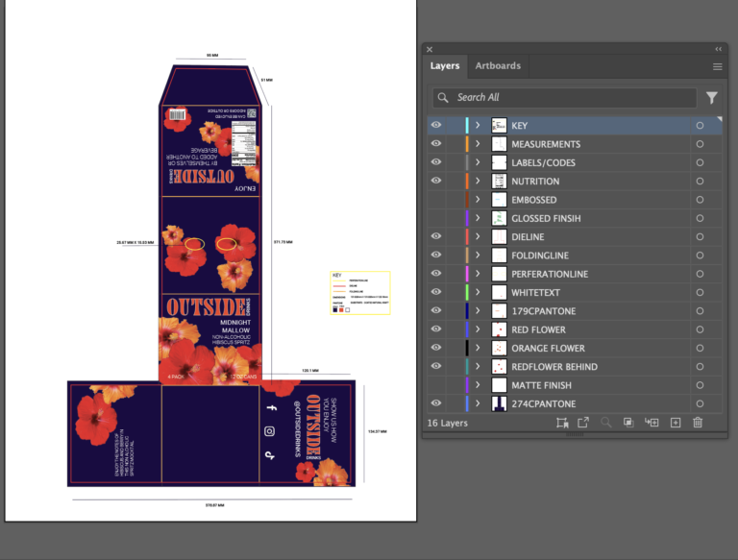Select the DIELINE layer name
The width and height of the screenshot is (738, 560).
click(528, 237)
